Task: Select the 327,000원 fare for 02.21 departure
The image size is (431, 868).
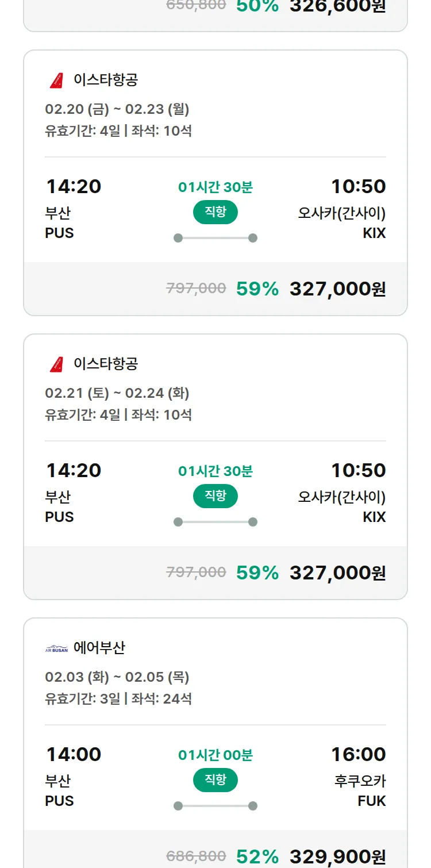Action: coord(337,573)
